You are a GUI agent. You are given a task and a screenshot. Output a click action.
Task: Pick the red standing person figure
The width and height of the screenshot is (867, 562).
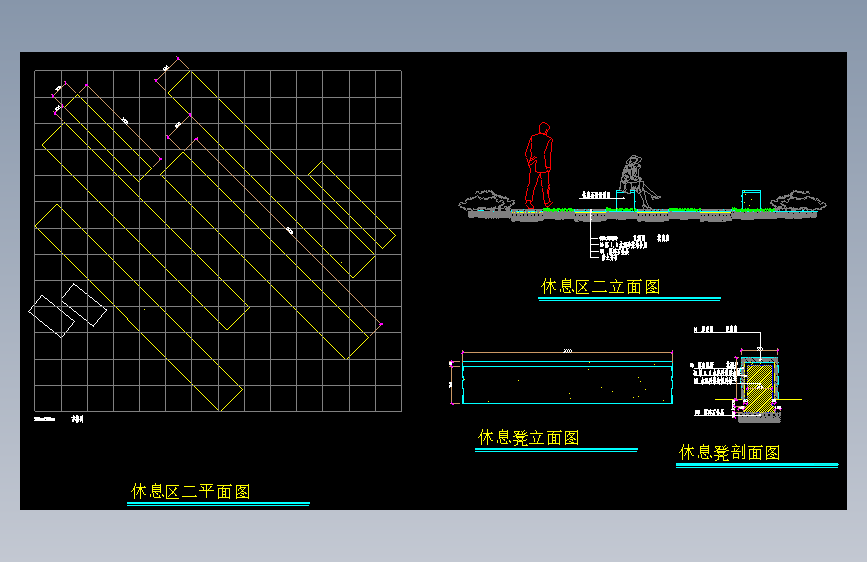tap(539, 166)
